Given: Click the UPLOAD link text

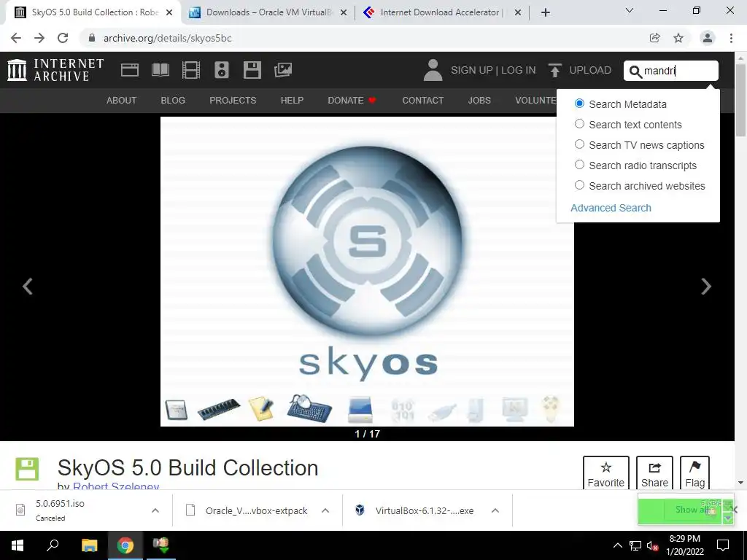Looking at the screenshot, I should (590, 71).
